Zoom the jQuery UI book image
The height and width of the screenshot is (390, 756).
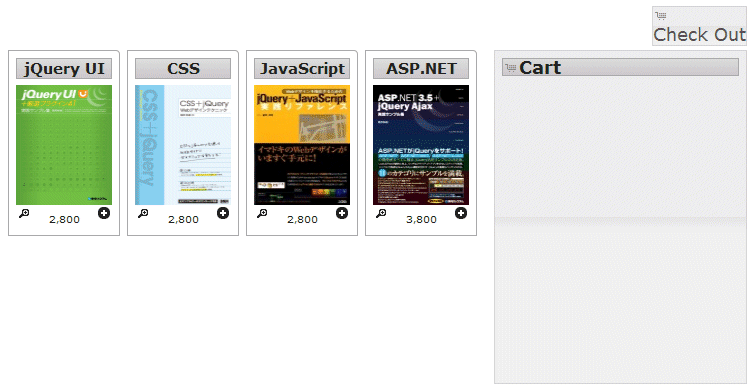click(x=24, y=213)
